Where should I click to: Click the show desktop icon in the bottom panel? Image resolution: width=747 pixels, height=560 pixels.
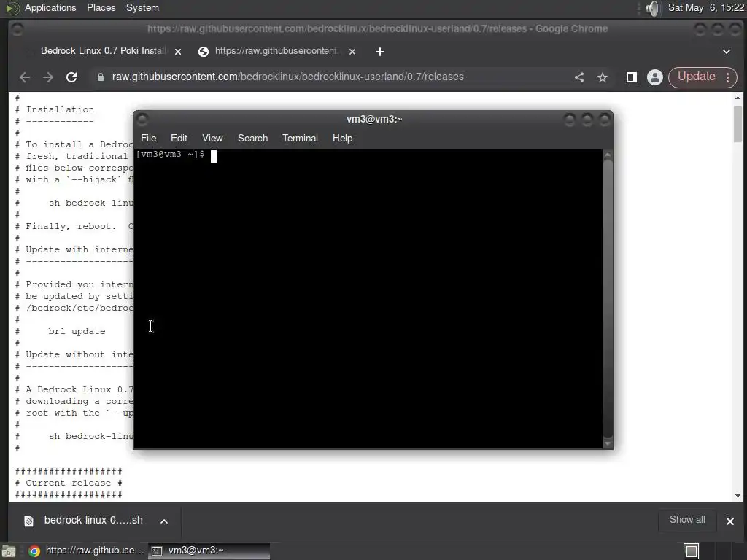pyautogui.click(x=9, y=551)
